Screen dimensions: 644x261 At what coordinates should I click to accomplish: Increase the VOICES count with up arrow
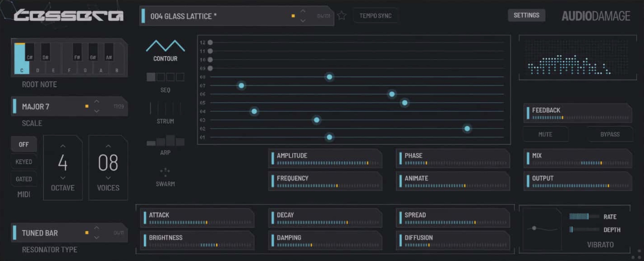[108, 146]
